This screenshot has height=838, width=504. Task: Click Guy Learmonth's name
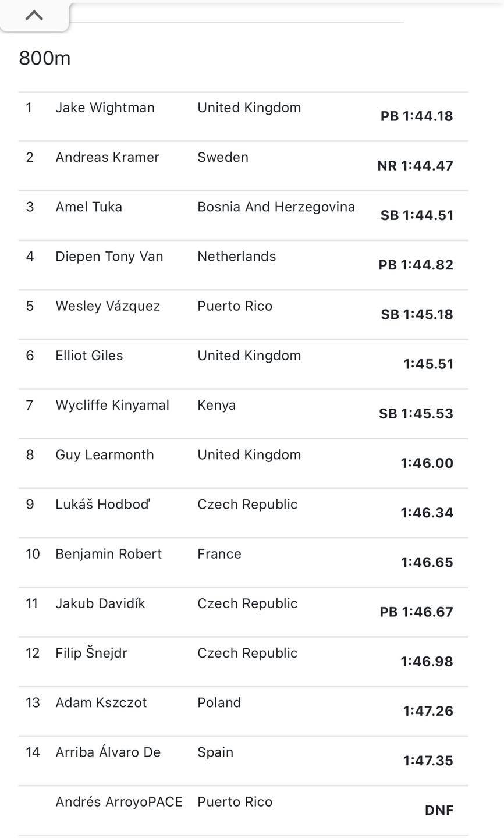105,454
